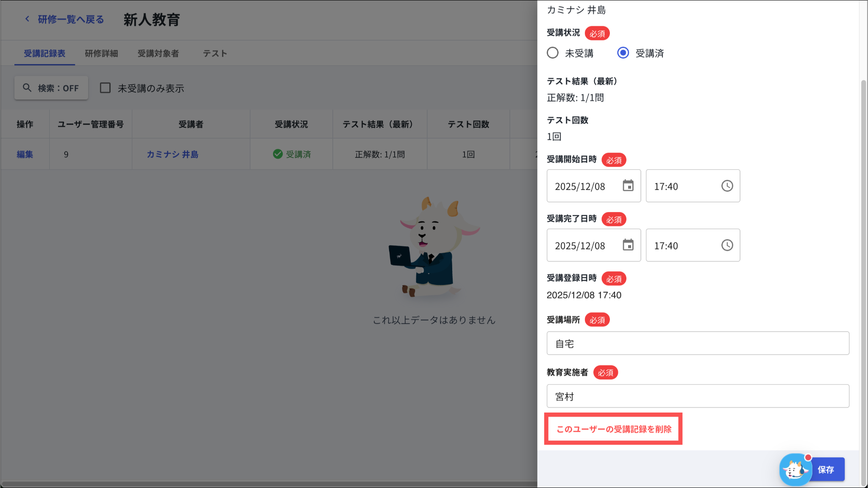Click the back chevron beside 研修一覧へ戻る
Screen dimensions: 868x488
[x=28, y=19]
